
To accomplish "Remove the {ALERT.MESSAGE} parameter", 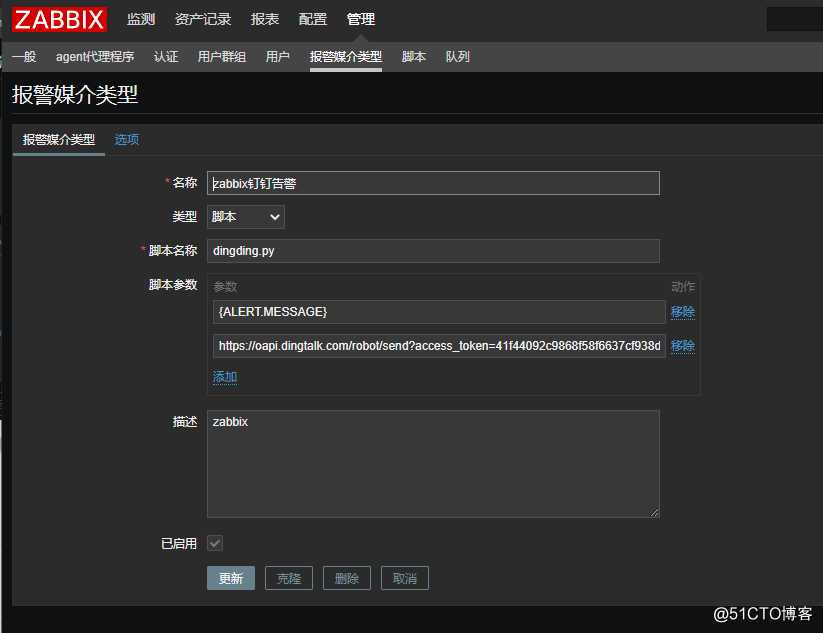I will click(683, 312).
